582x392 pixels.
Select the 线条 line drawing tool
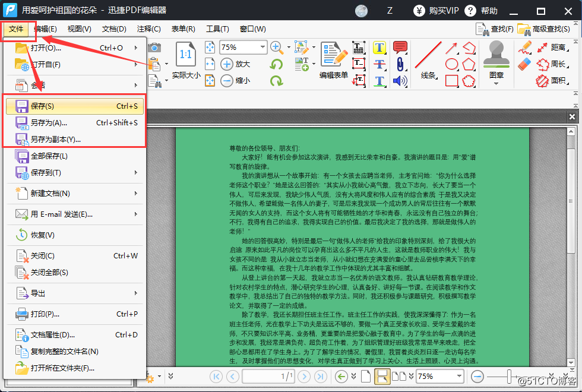click(428, 60)
